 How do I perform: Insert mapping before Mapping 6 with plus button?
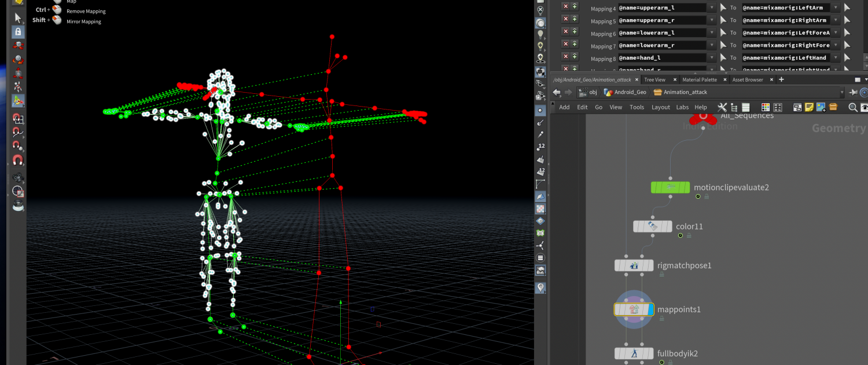click(x=574, y=31)
